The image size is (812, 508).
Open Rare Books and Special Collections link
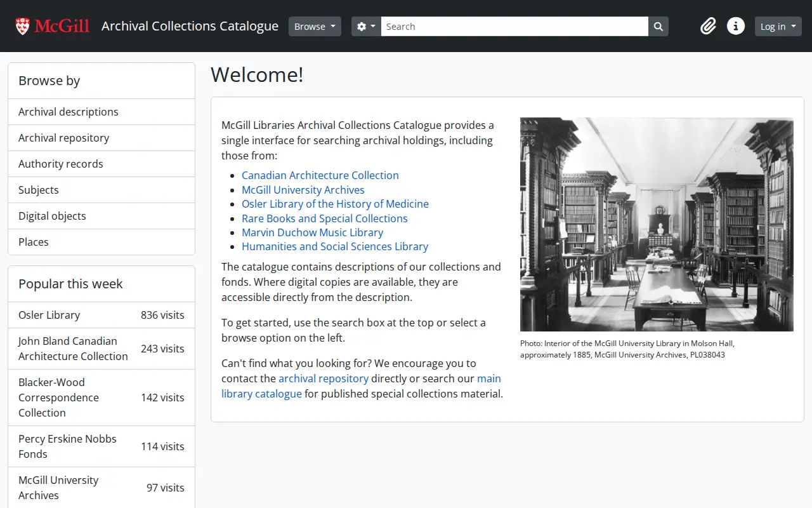(325, 218)
